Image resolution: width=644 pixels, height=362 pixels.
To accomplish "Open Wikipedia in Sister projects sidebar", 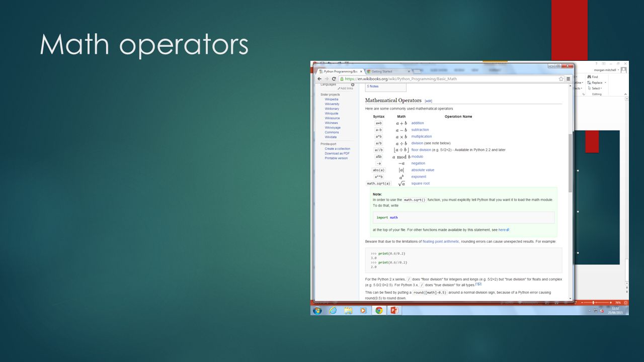I will [332, 100].
